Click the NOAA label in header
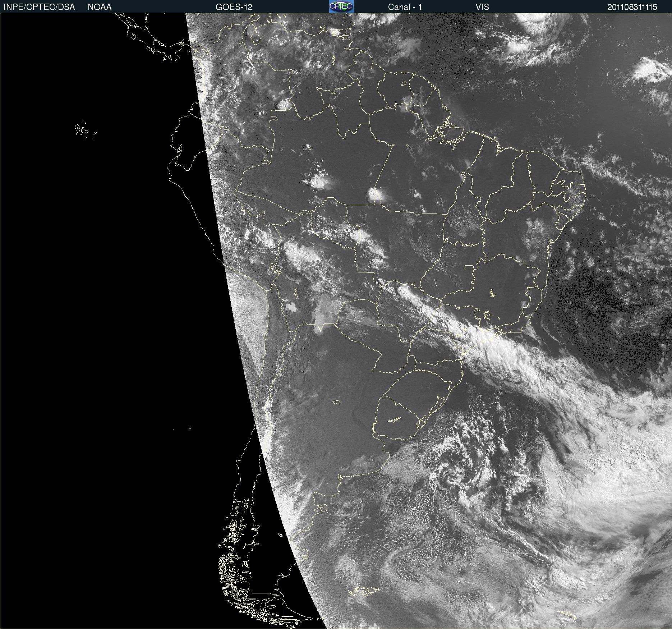Image resolution: width=672 pixels, height=629 pixels. pyautogui.click(x=100, y=7)
